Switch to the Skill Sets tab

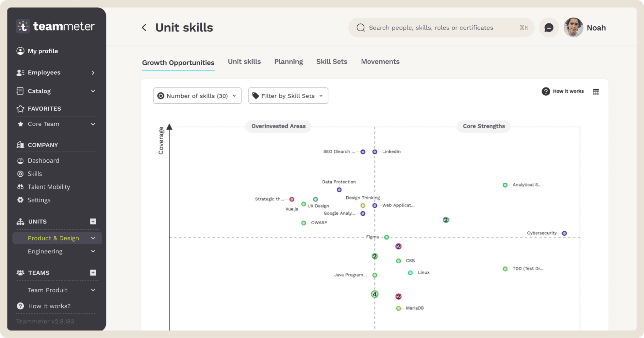click(331, 61)
